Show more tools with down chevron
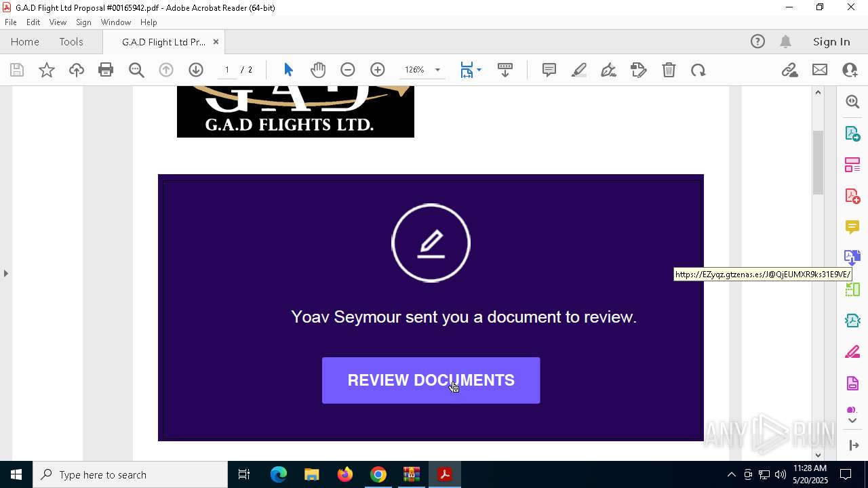868x488 pixels. coord(852,421)
